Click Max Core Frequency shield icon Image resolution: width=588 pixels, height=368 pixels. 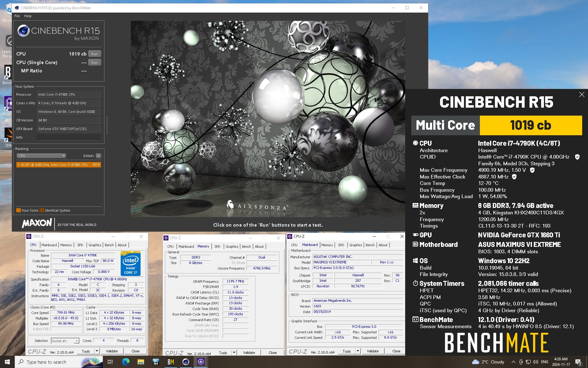[x=532, y=170]
